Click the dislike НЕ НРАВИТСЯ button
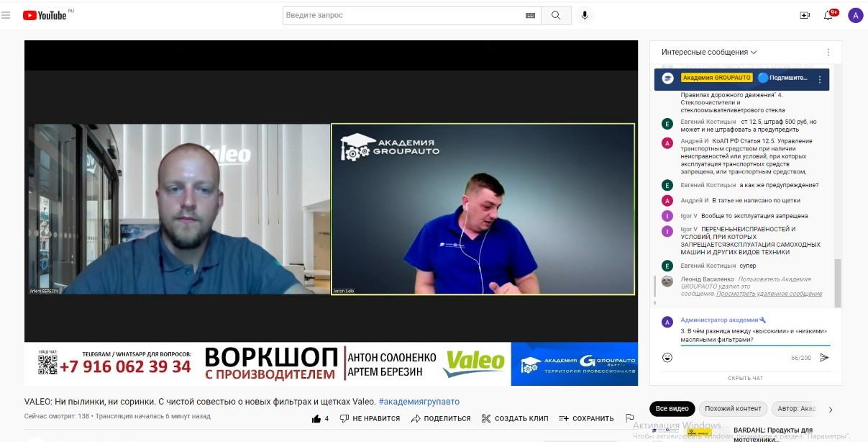The image size is (868, 442). click(370, 418)
